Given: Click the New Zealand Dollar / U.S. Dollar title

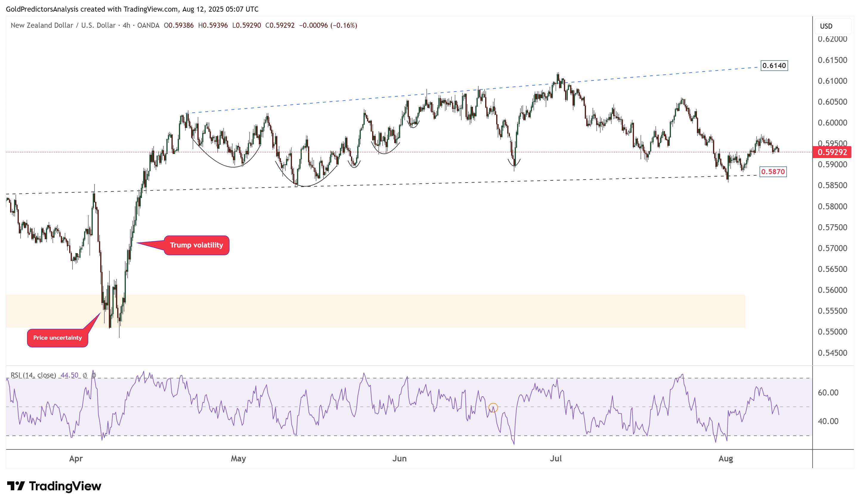Looking at the screenshot, I should pos(63,25).
